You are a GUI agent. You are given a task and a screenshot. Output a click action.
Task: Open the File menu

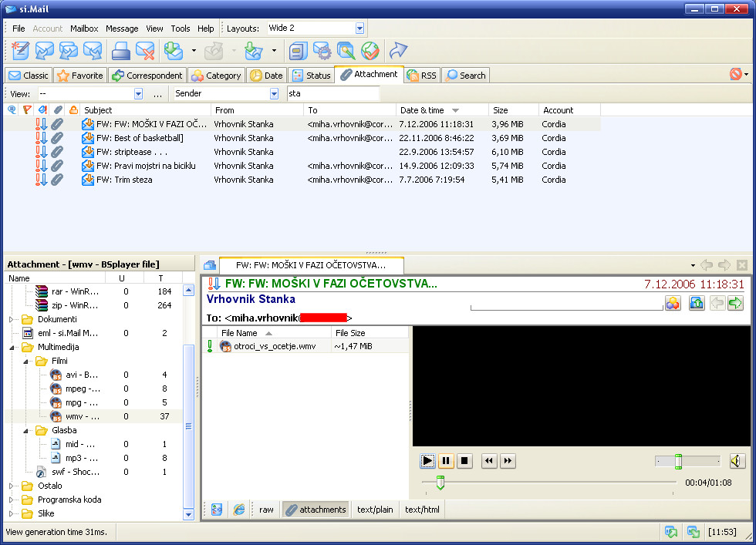point(19,29)
